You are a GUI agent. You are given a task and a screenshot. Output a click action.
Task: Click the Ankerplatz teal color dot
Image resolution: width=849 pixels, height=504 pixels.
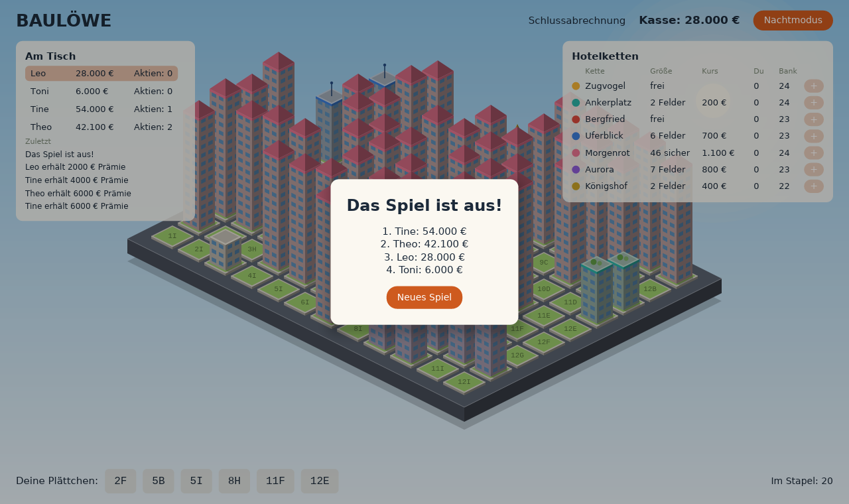pyautogui.click(x=576, y=103)
